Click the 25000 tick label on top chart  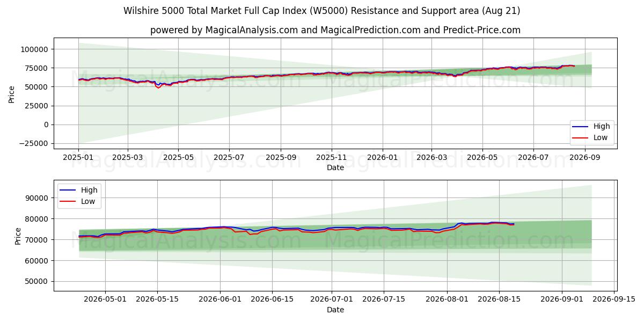point(36,106)
